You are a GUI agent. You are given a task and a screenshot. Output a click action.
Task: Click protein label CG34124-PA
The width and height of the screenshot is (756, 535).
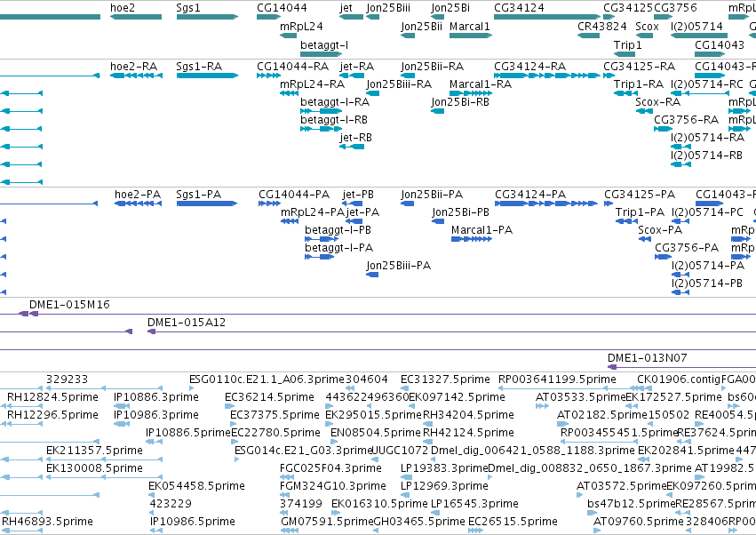(530, 195)
